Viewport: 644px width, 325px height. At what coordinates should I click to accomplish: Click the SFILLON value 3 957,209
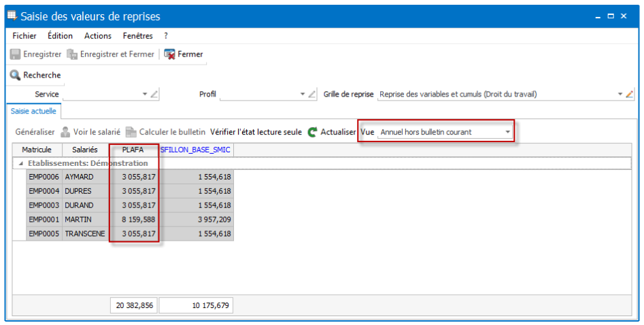[214, 220]
